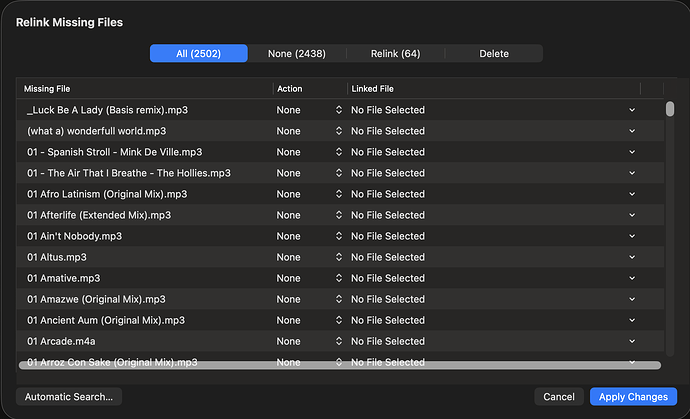This screenshot has width=690, height=419.
Task: Click "None" action in Ancient Aum row
Action: point(288,320)
